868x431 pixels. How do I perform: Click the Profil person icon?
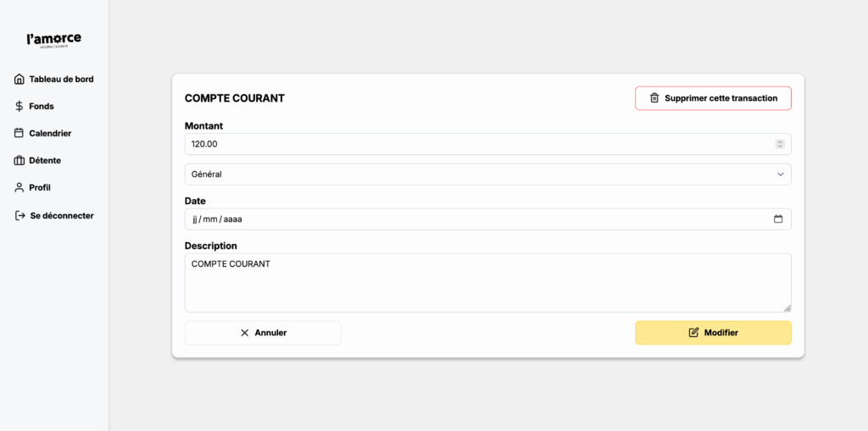19,188
